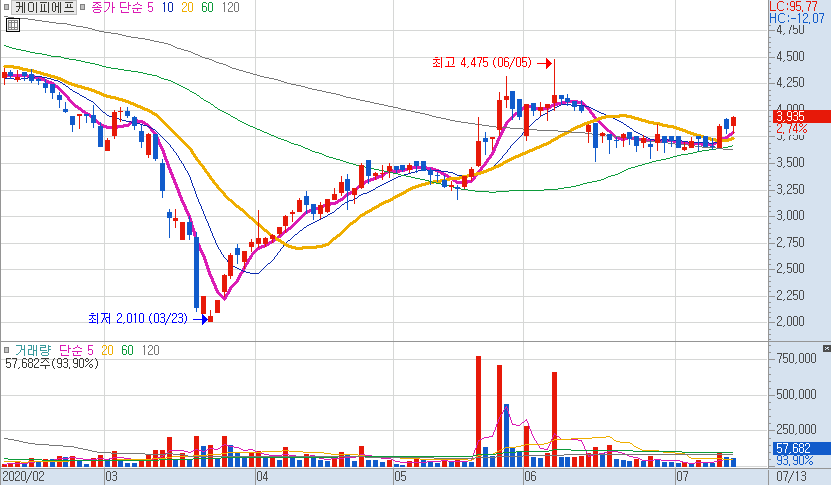Click the HC:-12,07 indicator
This screenshot has width=831, height=485.
pyautogui.click(x=797, y=18)
